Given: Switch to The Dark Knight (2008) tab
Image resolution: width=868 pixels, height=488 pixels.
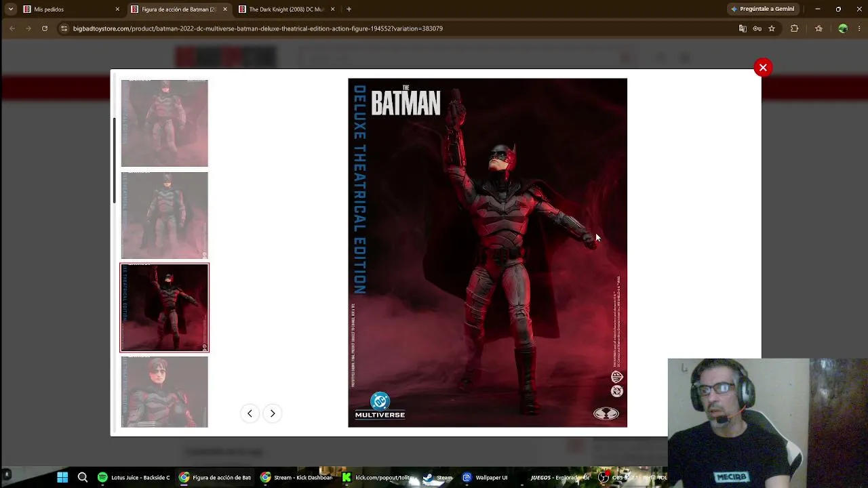Looking at the screenshot, I should [285, 9].
